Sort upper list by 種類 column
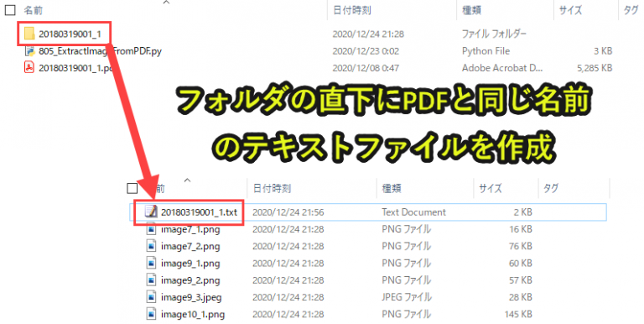The image size is (644, 324). tap(471, 10)
